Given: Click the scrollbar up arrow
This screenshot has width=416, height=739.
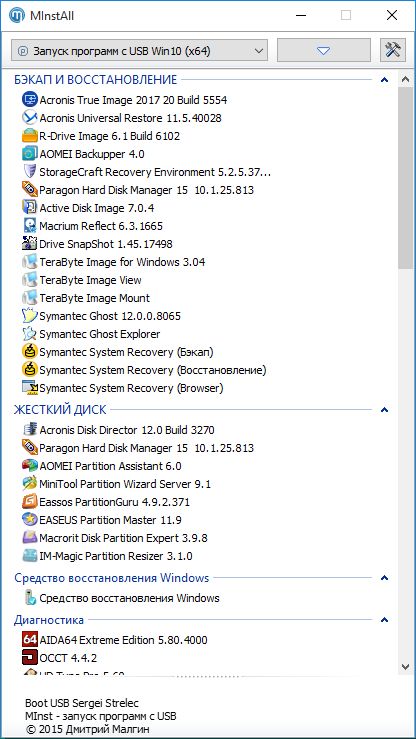Looking at the screenshot, I should coord(406,80).
